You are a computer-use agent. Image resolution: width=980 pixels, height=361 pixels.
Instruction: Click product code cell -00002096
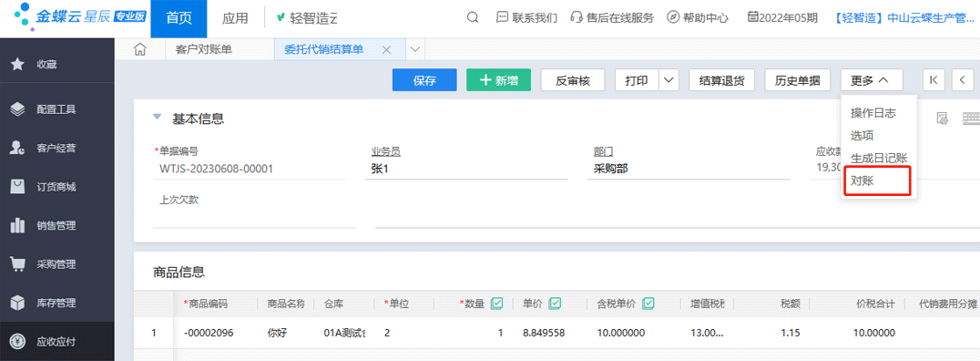click(209, 334)
